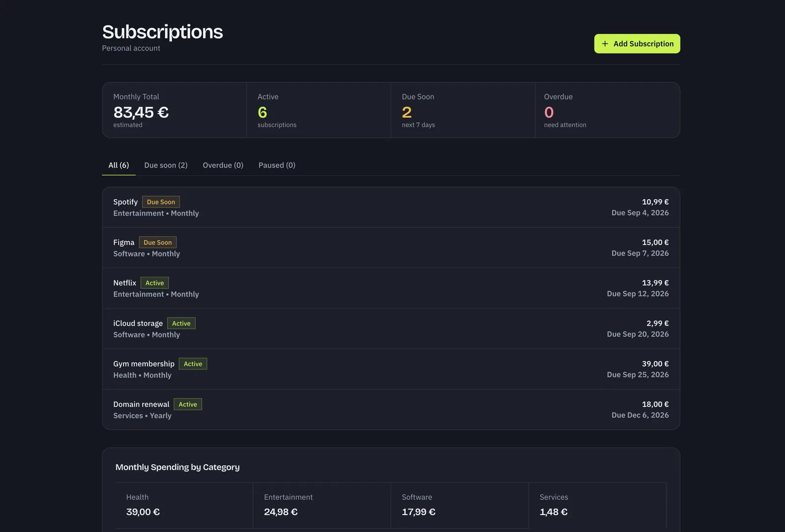Screen dimensions: 785x532
Task: Click the plus icon in Add Subscription
Action: click(605, 44)
